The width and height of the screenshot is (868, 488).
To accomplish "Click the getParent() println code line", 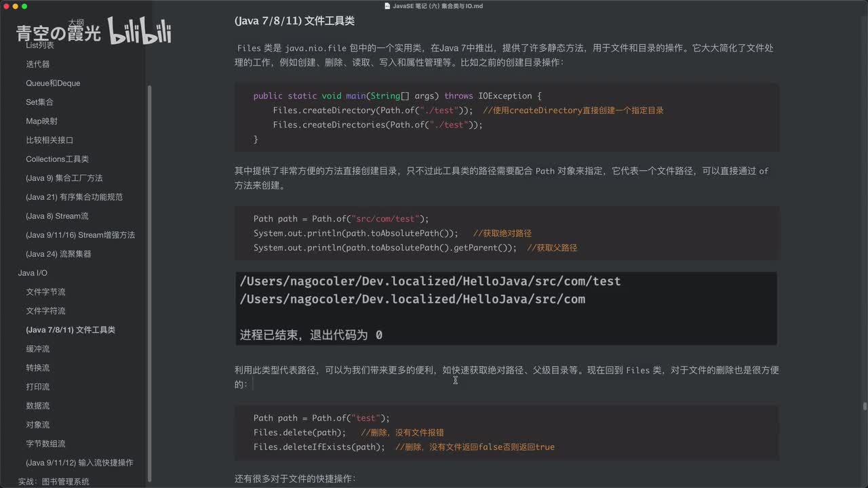I will (415, 248).
